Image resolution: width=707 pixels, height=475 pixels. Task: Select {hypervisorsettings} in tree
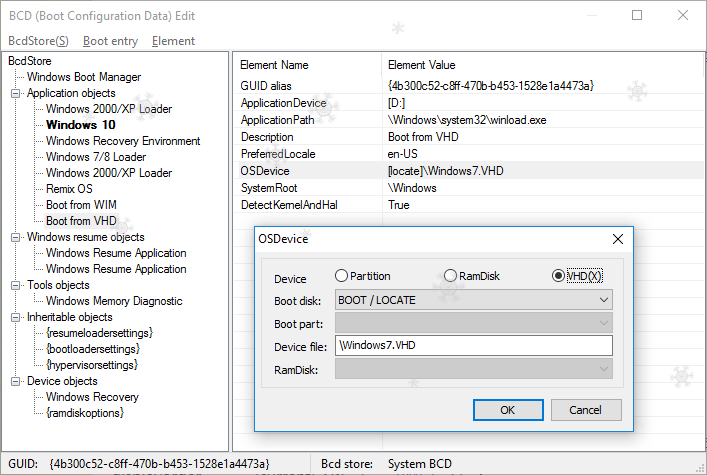pos(92,365)
